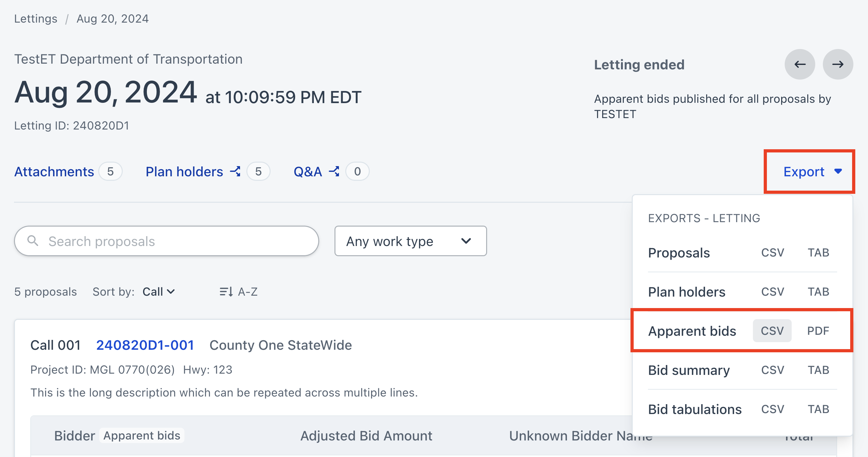Export Plan holders as TAB
The height and width of the screenshot is (457, 868).
point(818,292)
